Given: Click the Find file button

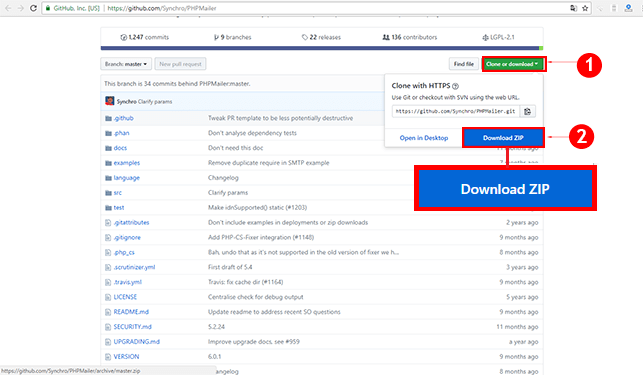Looking at the screenshot, I should pyautogui.click(x=464, y=64).
